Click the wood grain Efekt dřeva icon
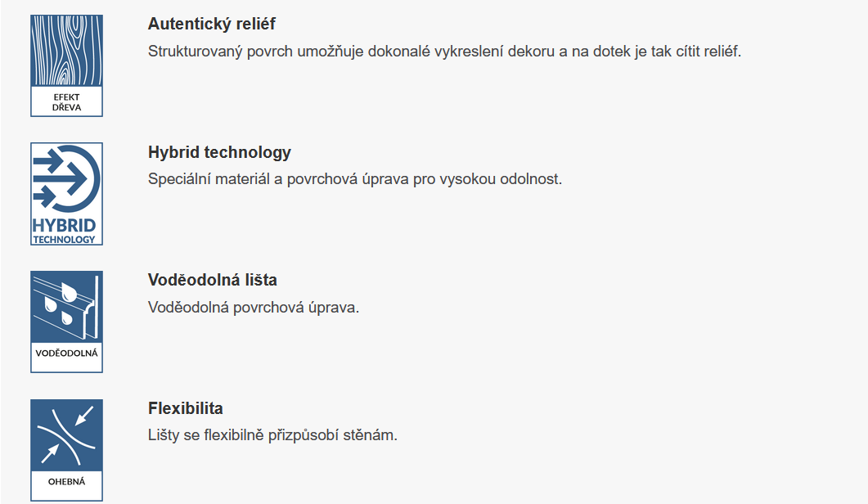This screenshot has height=504, width=868. (x=66, y=66)
